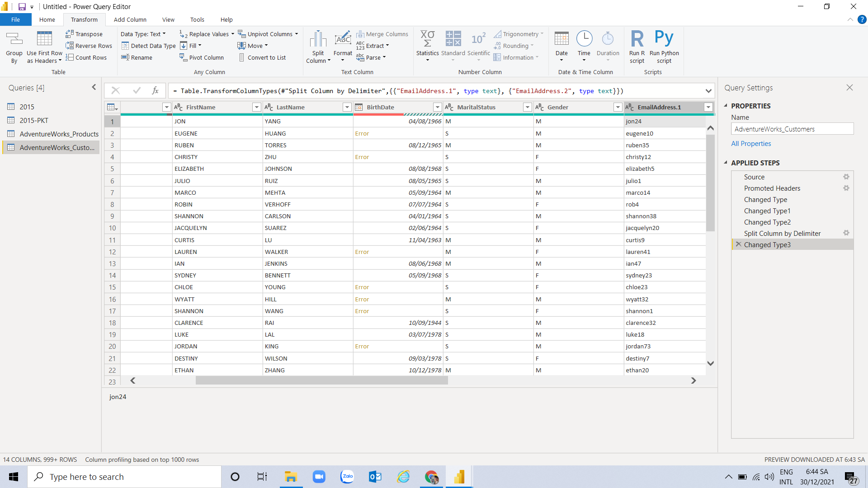This screenshot has height=488, width=868.
Task: Click Reverse Rows in the ribbon
Action: 89,46
